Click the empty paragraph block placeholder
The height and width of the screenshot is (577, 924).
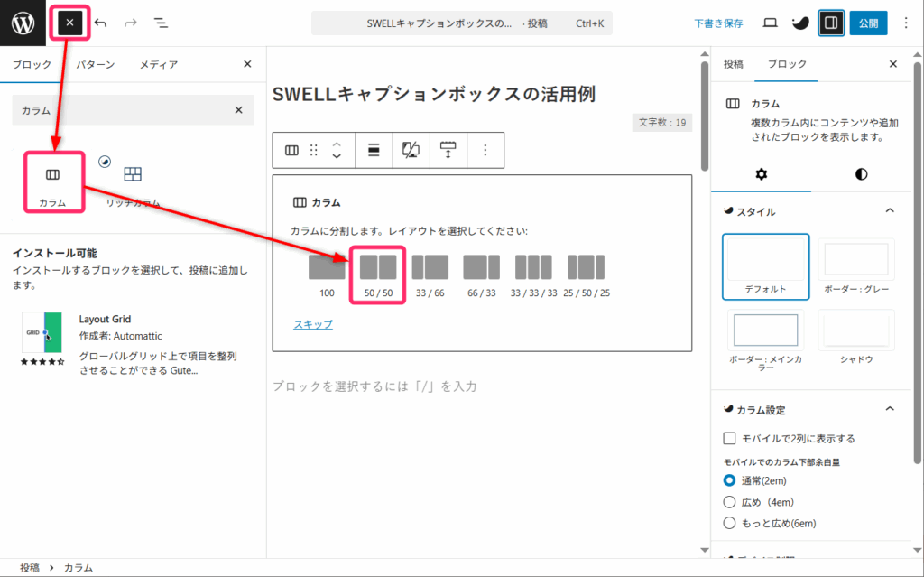coord(374,386)
